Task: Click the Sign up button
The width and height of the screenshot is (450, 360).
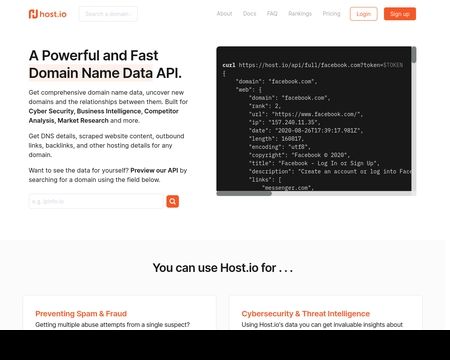Action: click(x=400, y=14)
